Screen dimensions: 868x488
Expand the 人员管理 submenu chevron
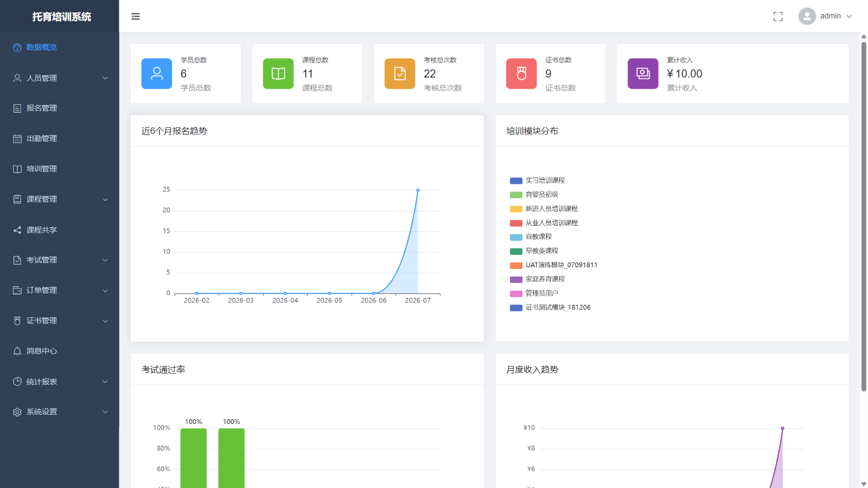click(105, 78)
